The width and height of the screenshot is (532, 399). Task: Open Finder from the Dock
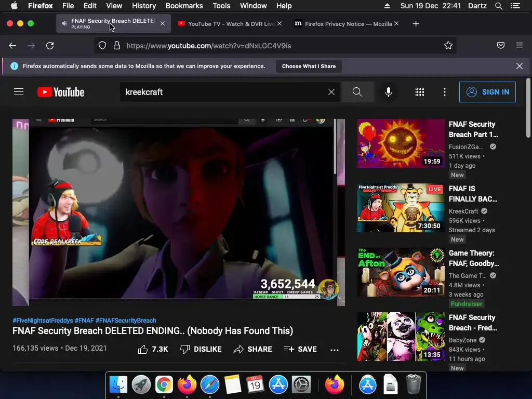point(118,385)
